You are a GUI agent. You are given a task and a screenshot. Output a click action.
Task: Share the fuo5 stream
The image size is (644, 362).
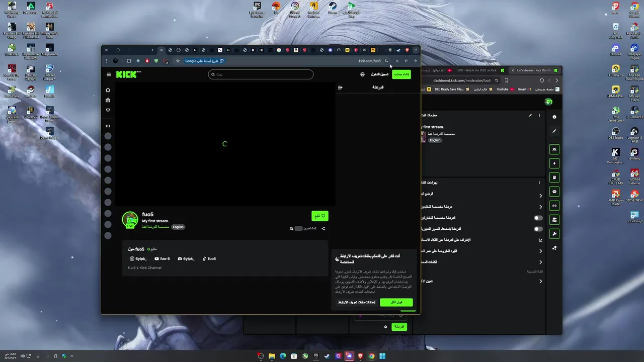[x=324, y=228]
